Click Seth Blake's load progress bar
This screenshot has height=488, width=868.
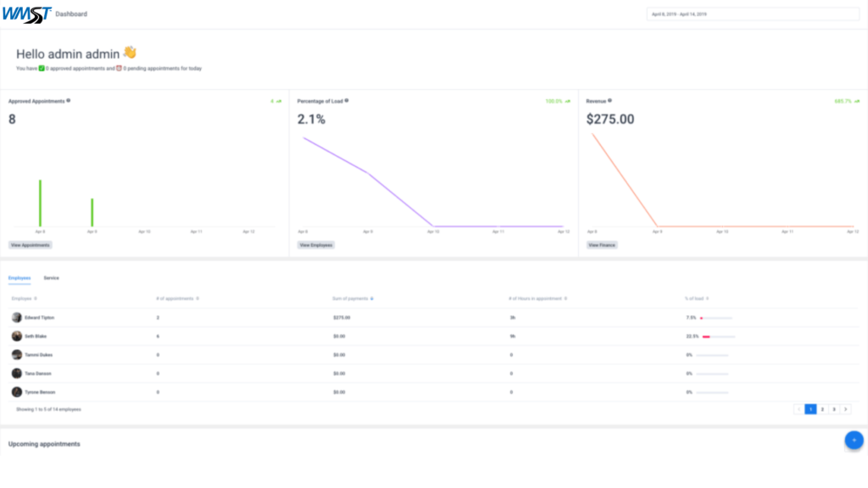point(719,336)
